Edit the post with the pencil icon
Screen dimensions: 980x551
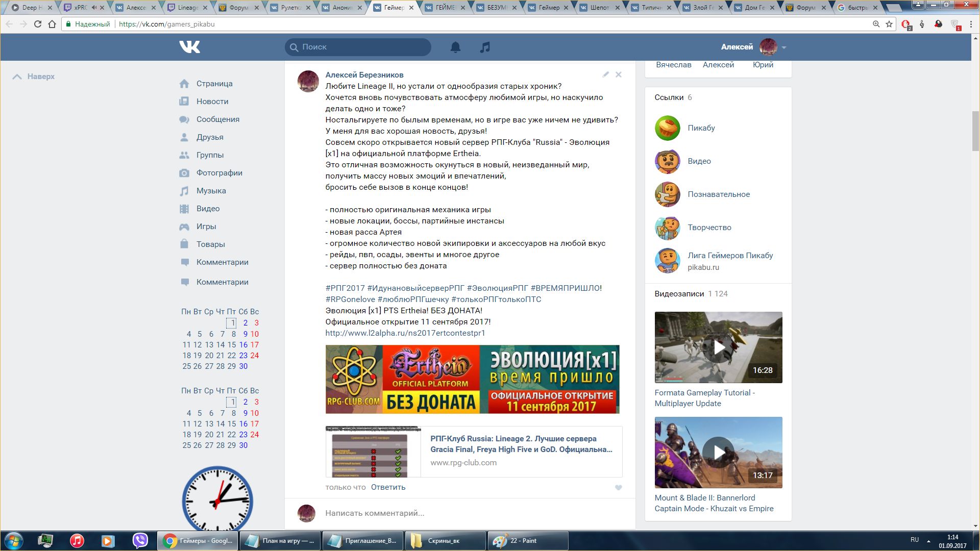click(x=605, y=74)
